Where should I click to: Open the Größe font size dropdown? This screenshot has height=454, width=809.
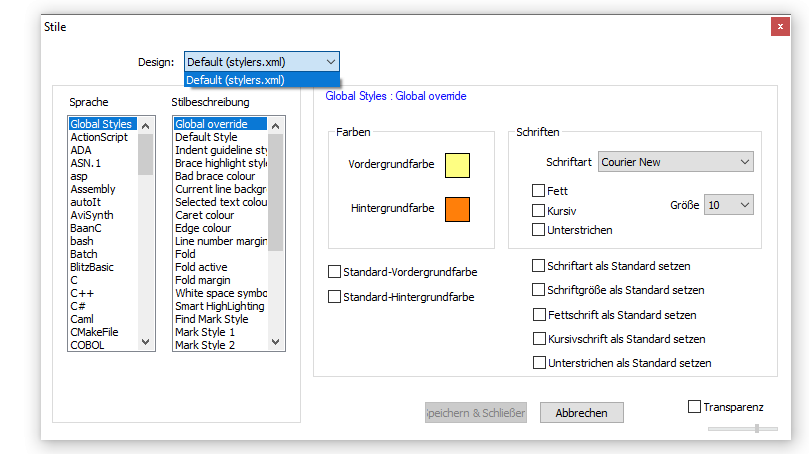pyautogui.click(x=729, y=205)
